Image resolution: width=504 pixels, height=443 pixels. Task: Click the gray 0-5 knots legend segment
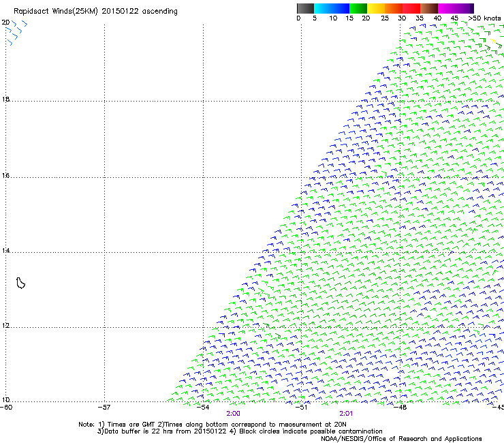[305, 8]
